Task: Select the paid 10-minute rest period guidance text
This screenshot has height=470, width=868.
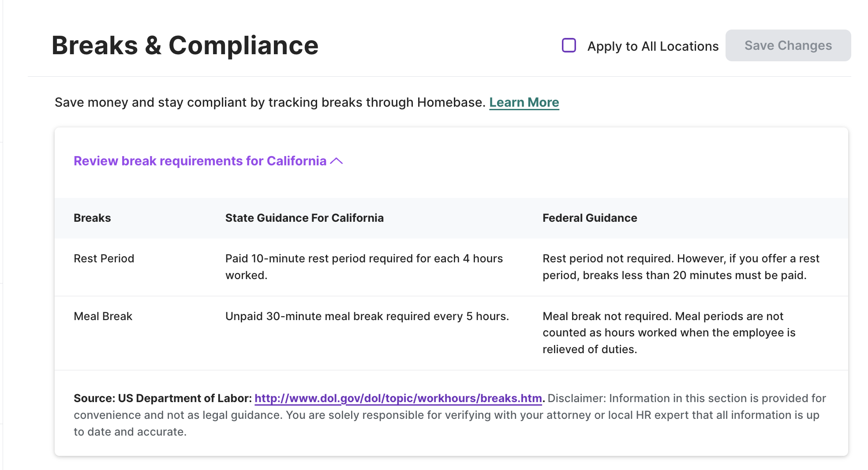Action: coord(364,267)
